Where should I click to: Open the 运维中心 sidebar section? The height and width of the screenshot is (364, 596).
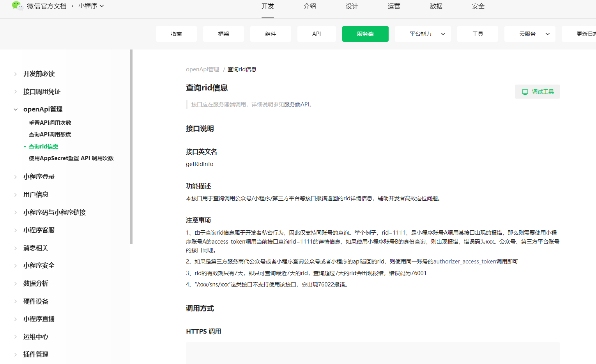pyautogui.click(x=36, y=337)
